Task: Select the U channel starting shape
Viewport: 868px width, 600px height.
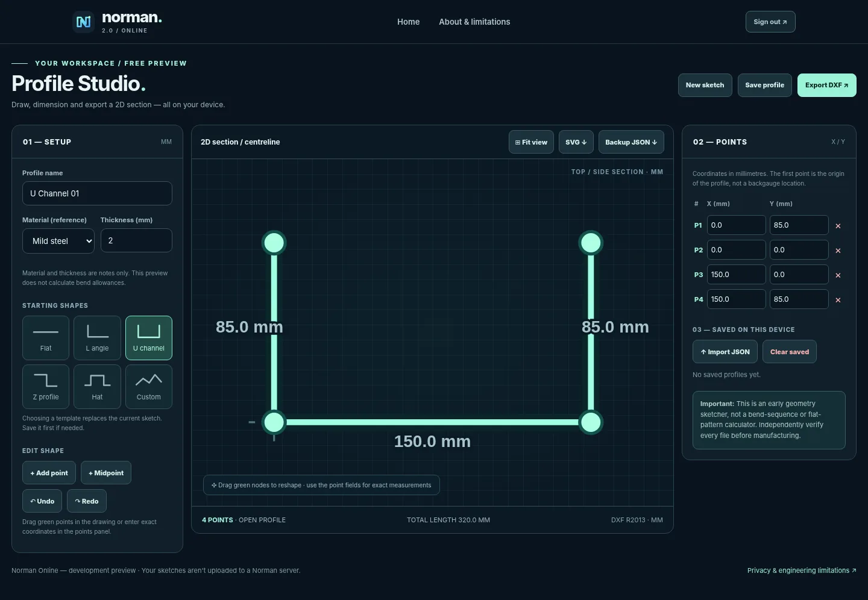Action: (x=149, y=338)
